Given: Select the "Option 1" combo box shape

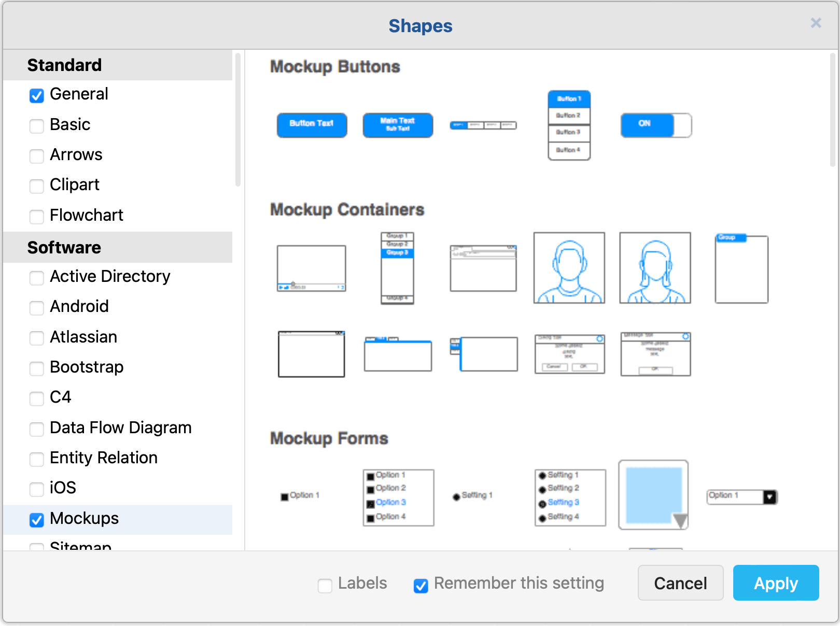Looking at the screenshot, I should (741, 496).
